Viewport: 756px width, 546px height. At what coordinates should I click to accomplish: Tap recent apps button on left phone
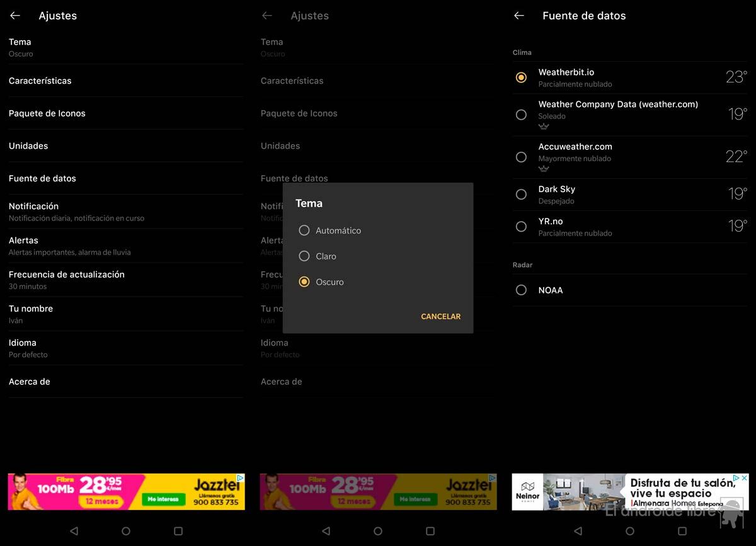coord(178,531)
